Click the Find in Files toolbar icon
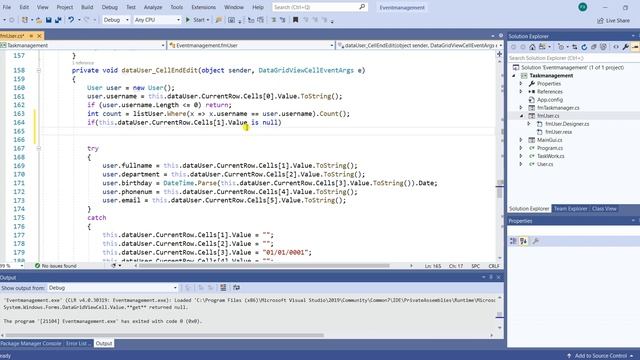This screenshot has height=360, width=640. click(218, 20)
